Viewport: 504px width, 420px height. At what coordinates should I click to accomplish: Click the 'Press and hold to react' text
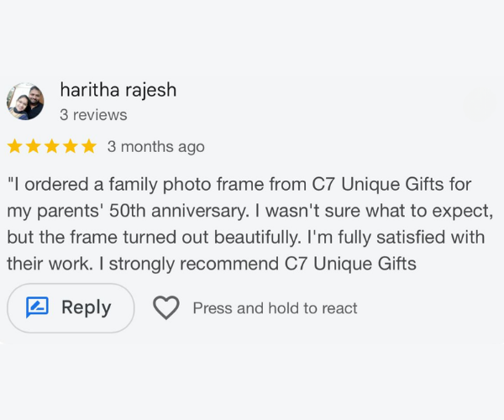tap(275, 308)
